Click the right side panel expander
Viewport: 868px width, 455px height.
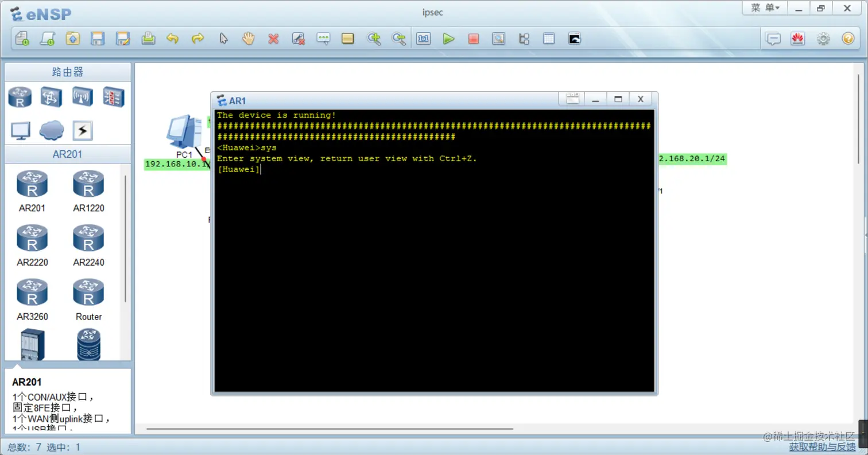point(866,234)
